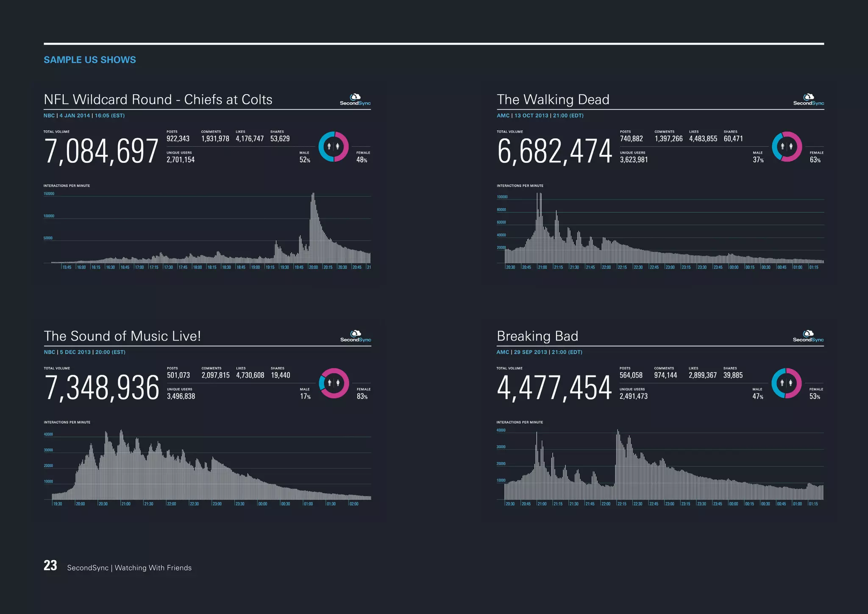Viewport: 868px width, 614px height.
Task: Click gender donut chart for NFL Wildcard
Action: [334, 147]
